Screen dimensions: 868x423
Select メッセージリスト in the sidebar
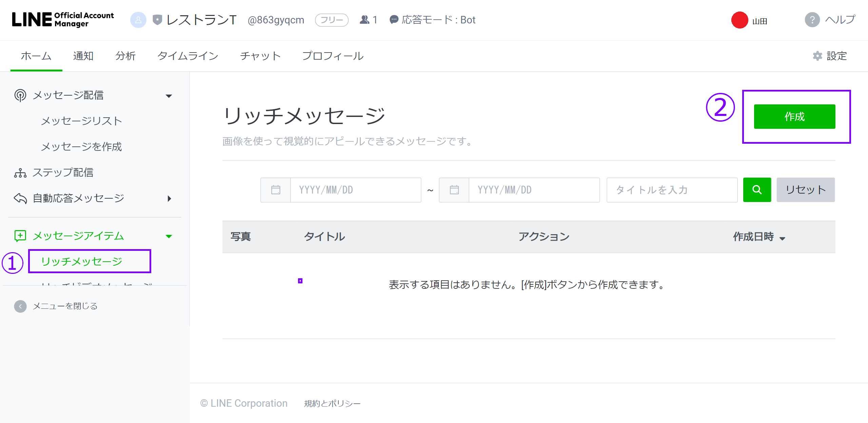(81, 121)
